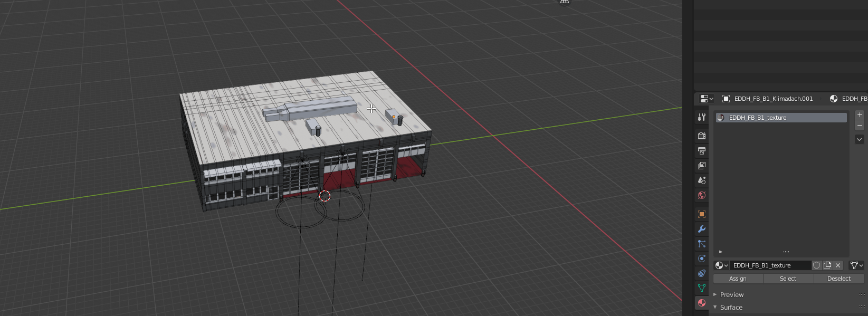Image resolution: width=868 pixels, height=316 pixels.
Task: Remove the selected material slot
Action: tap(860, 126)
